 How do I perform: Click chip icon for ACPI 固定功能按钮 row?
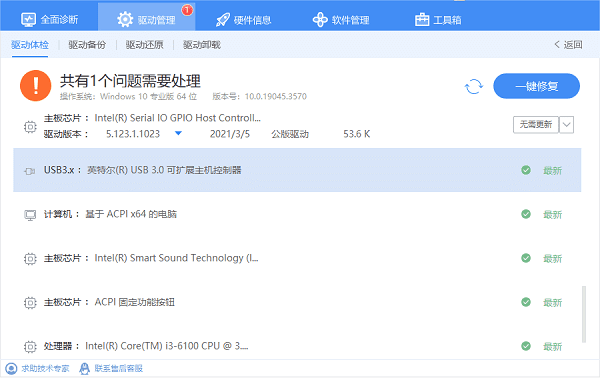pos(30,303)
